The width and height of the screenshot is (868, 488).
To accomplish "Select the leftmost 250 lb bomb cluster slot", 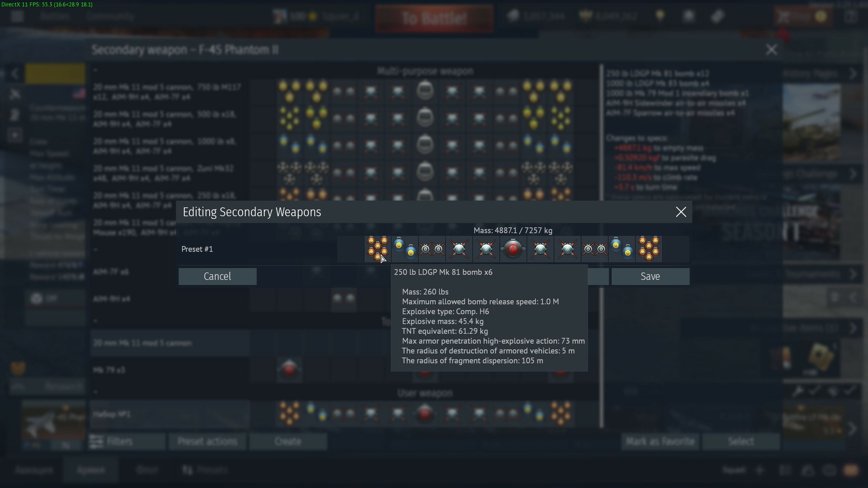I will 378,249.
